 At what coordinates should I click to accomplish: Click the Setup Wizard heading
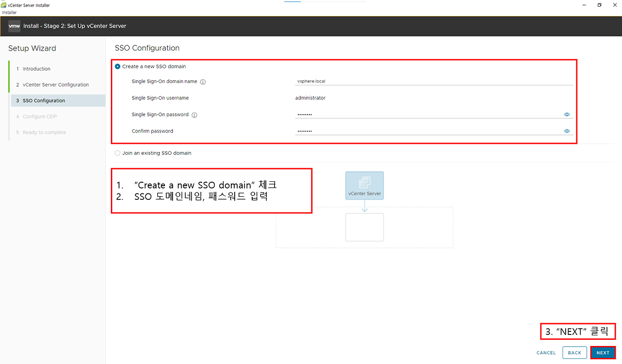32,48
